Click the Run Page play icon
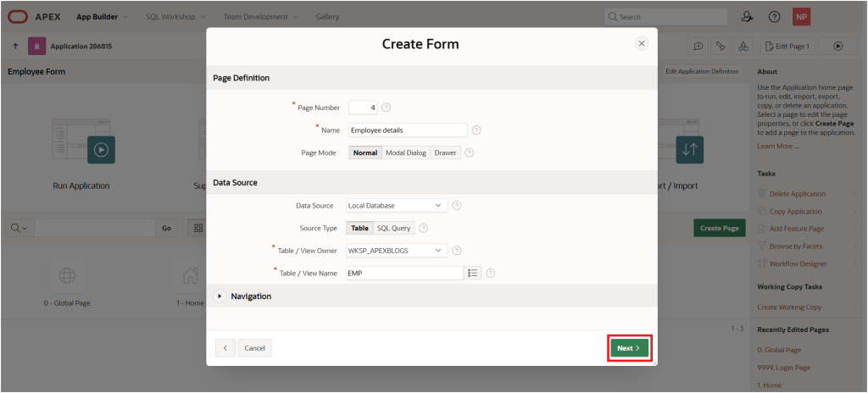868x393 pixels. coord(838,47)
